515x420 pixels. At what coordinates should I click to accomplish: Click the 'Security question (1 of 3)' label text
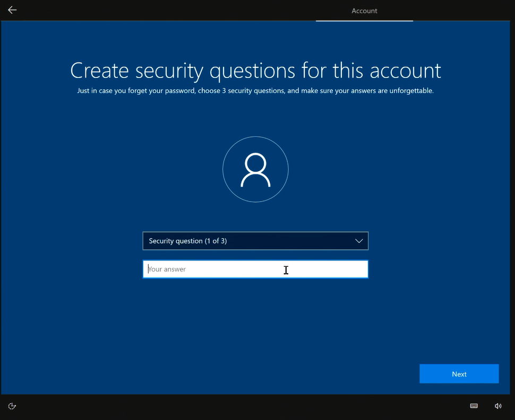tap(188, 241)
